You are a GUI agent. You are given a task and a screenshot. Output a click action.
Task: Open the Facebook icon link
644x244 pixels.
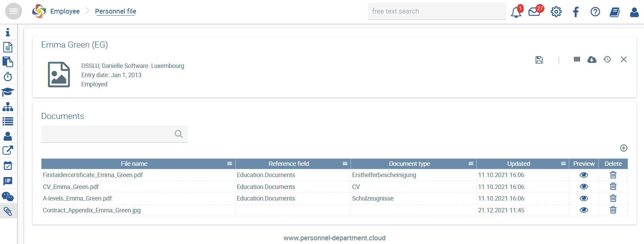point(576,12)
